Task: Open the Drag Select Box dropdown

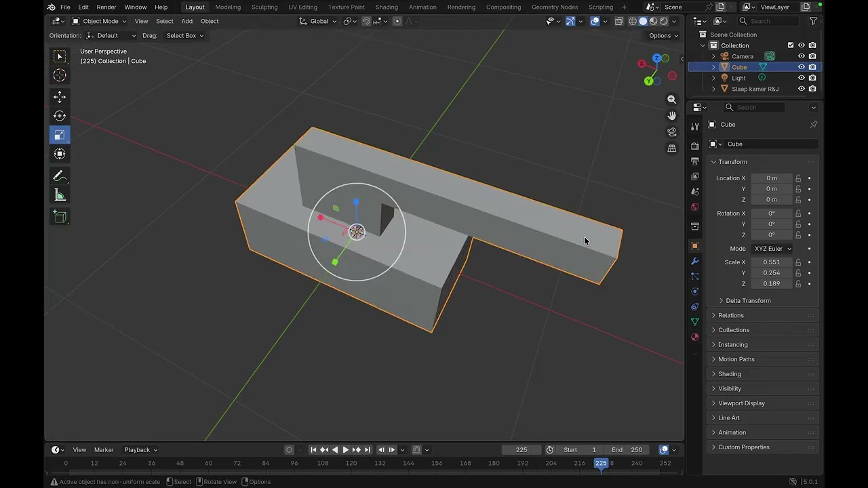Action: pyautogui.click(x=184, y=35)
